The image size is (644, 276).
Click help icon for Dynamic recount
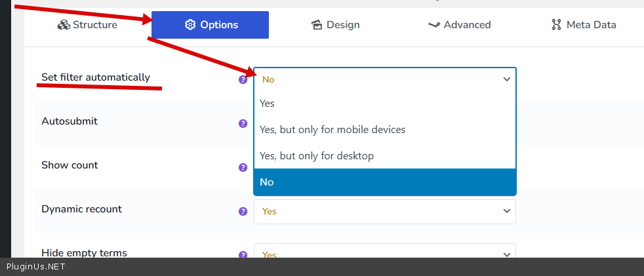tap(243, 211)
